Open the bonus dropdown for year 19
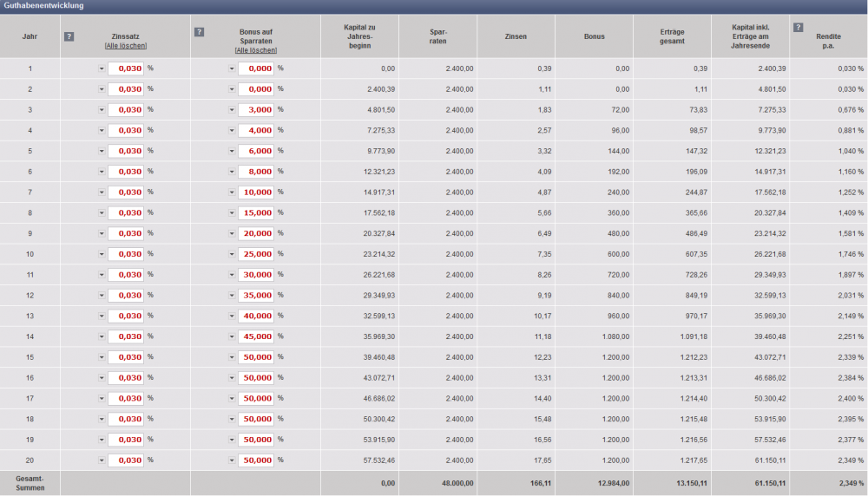The width and height of the screenshot is (868, 496). pyautogui.click(x=232, y=440)
